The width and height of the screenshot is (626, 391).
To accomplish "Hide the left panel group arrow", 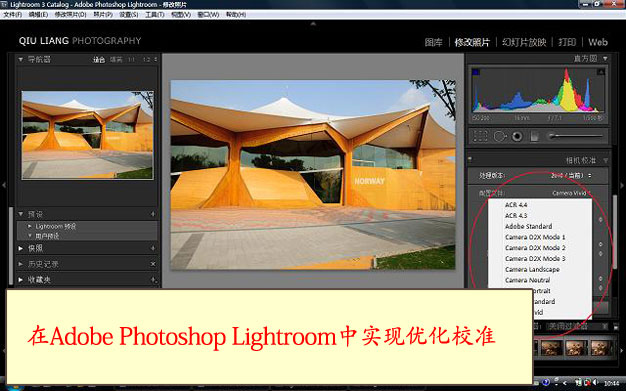I will click(x=4, y=185).
